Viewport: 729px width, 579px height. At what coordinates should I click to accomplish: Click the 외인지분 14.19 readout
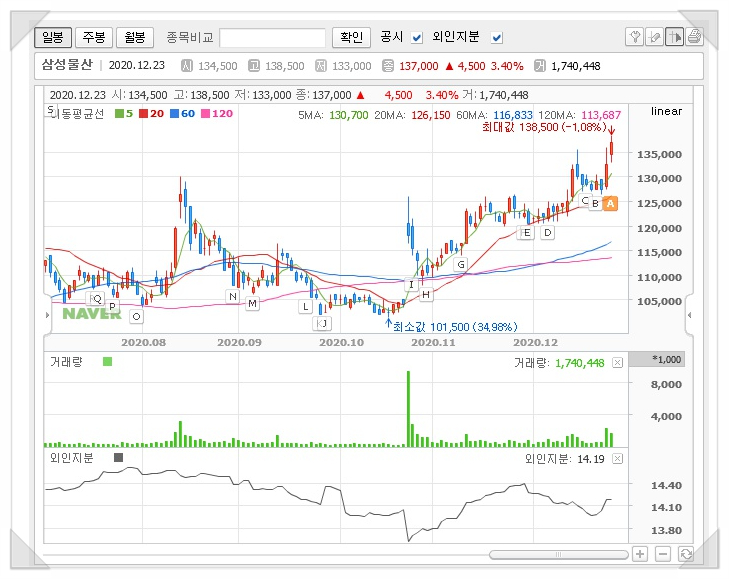(565, 459)
